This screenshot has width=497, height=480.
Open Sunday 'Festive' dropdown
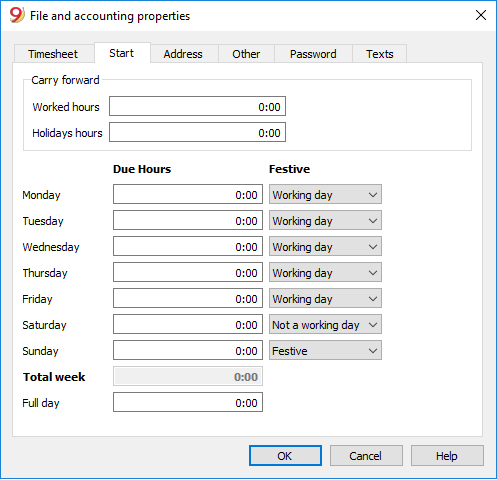pos(325,350)
